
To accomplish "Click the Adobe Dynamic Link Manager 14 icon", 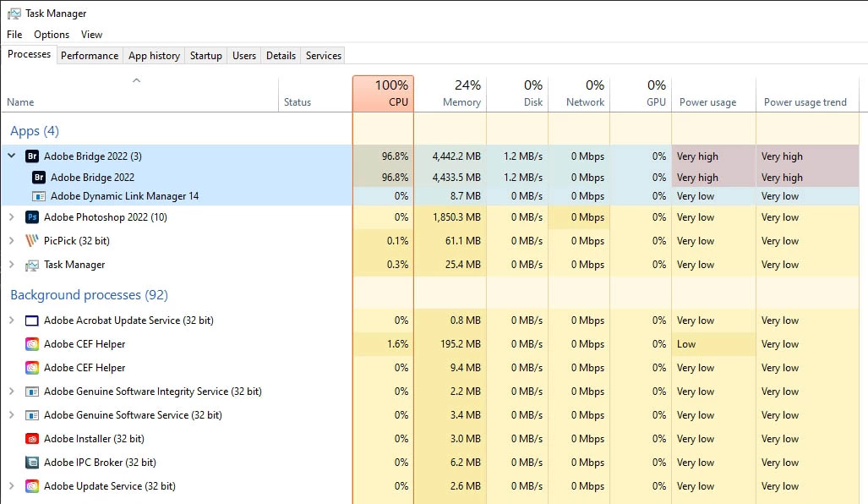I will [39, 196].
